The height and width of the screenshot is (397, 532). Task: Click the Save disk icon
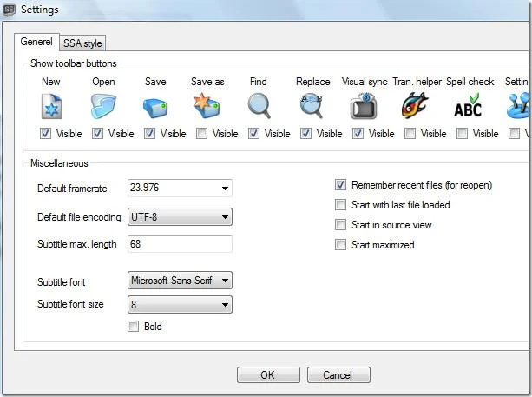[x=155, y=108]
